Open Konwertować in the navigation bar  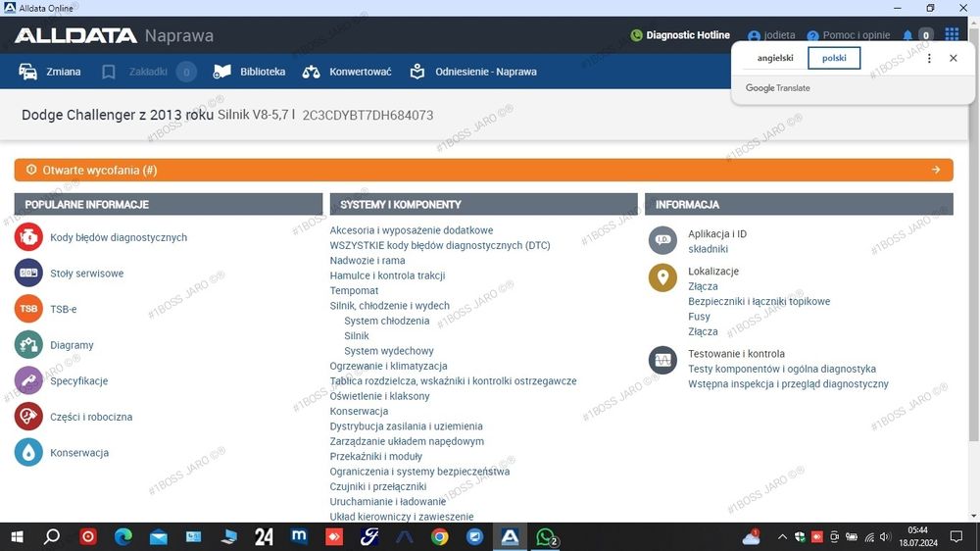tap(347, 72)
